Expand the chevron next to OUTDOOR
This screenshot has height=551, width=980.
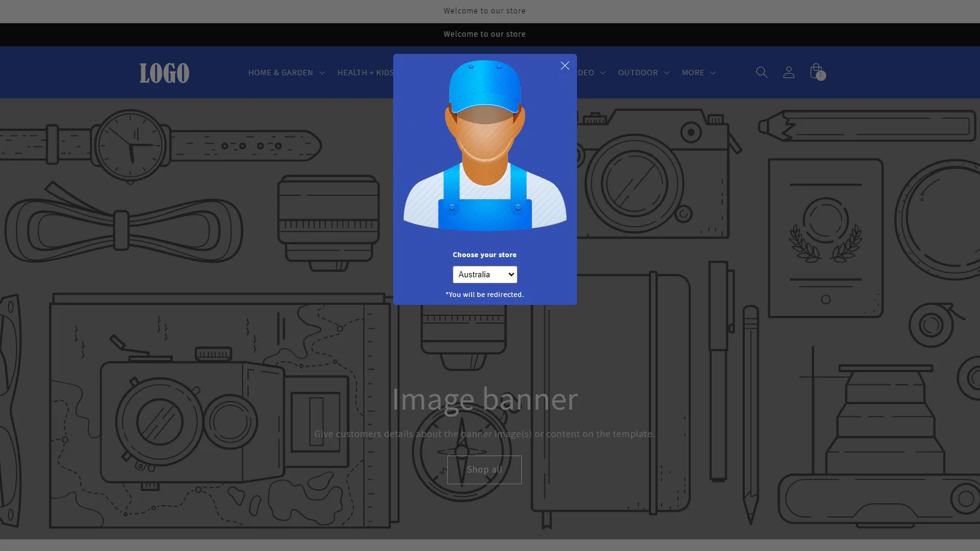click(x=666, y=73)
